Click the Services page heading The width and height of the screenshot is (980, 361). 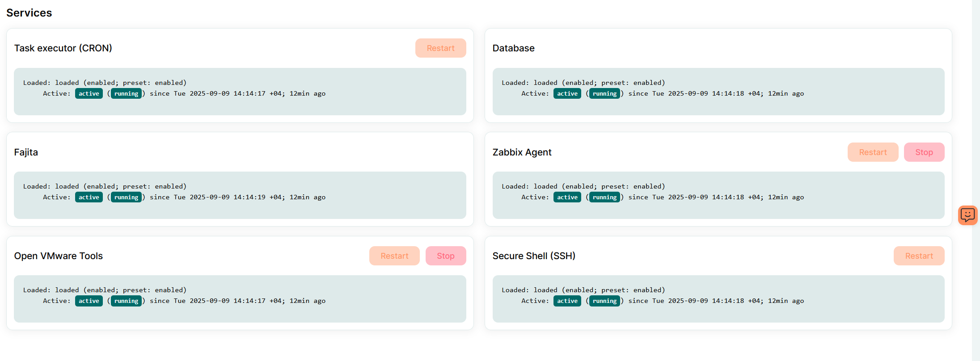tap(29, 13)
